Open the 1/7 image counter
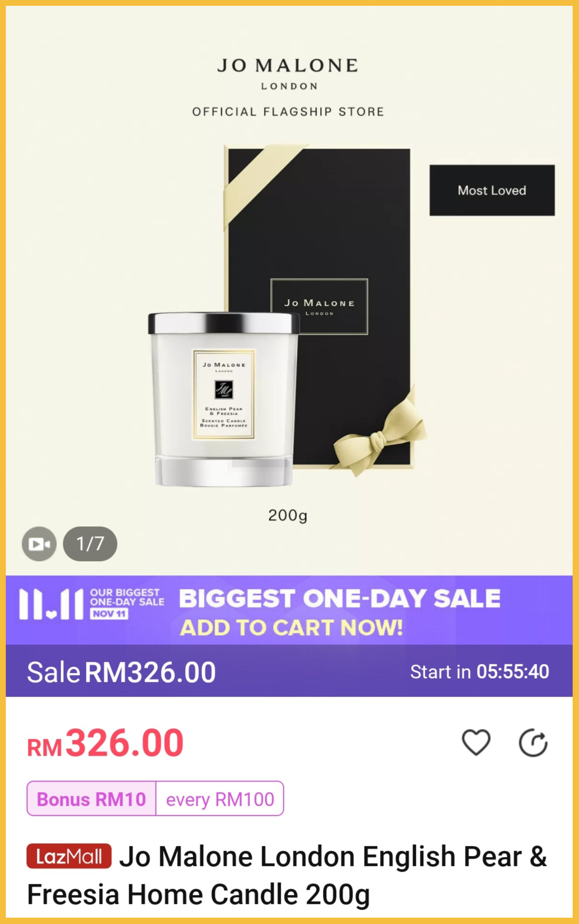Viewport: 579px width, 924px height. tap(90, 544)
